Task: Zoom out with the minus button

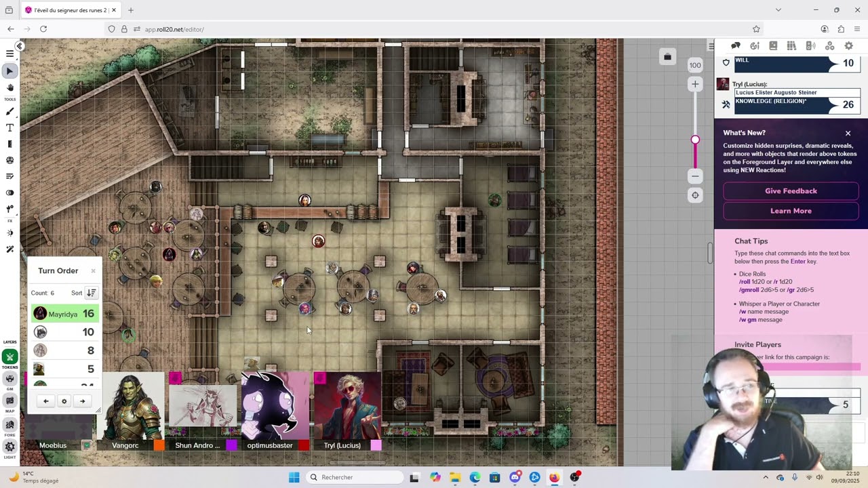Action: pyautogui.click(x=695, y=176)
